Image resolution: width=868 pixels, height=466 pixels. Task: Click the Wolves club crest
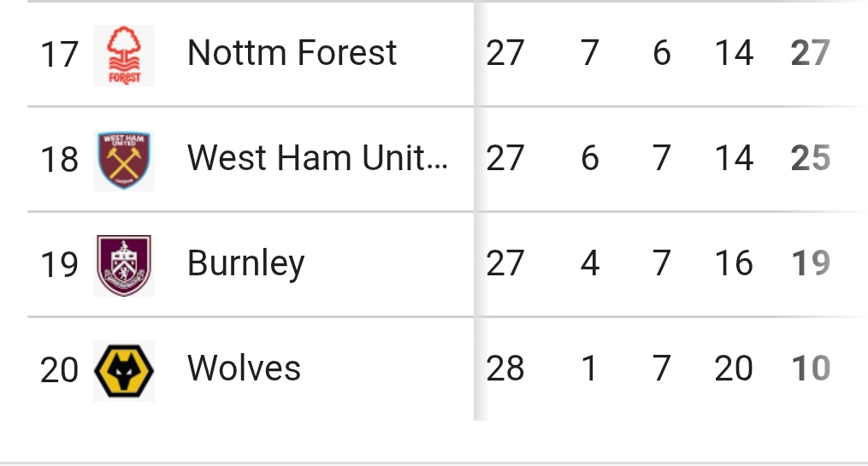(x=124, y=370)
